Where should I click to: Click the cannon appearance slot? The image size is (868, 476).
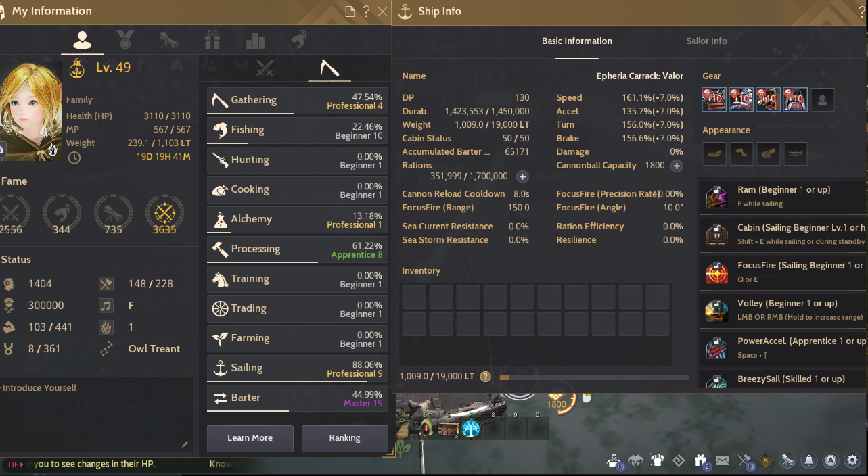coord(769,153)
